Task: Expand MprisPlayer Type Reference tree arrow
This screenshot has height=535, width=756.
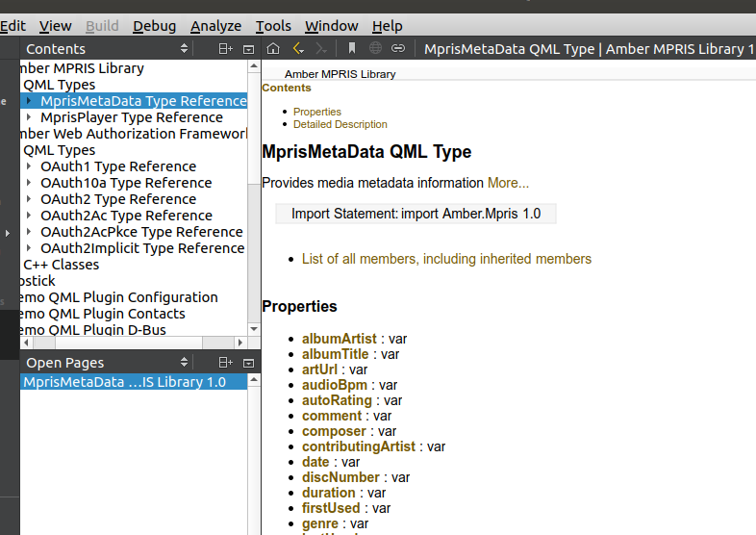Action: click(29, 117)
